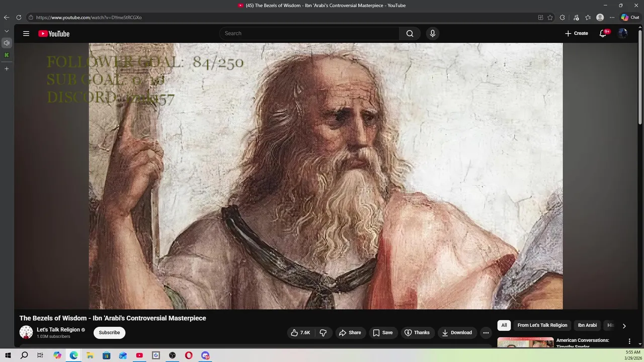Open the Let's Talk Religion channel name
Screen dimensions: 644x362
[58, 330]
